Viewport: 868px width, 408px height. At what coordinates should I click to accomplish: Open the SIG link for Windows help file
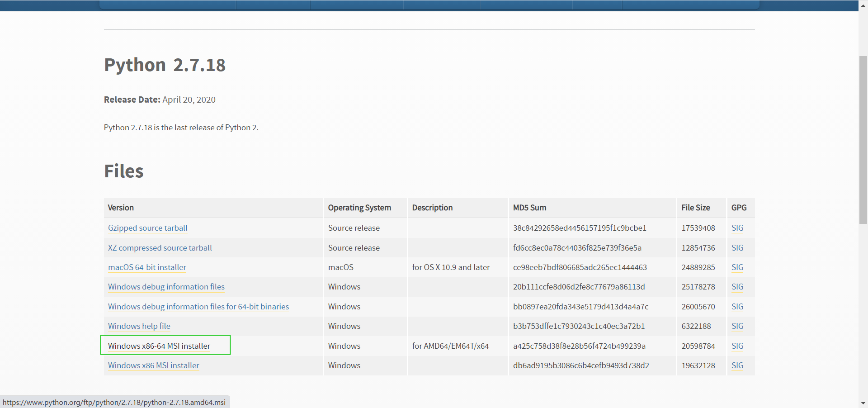737,326
